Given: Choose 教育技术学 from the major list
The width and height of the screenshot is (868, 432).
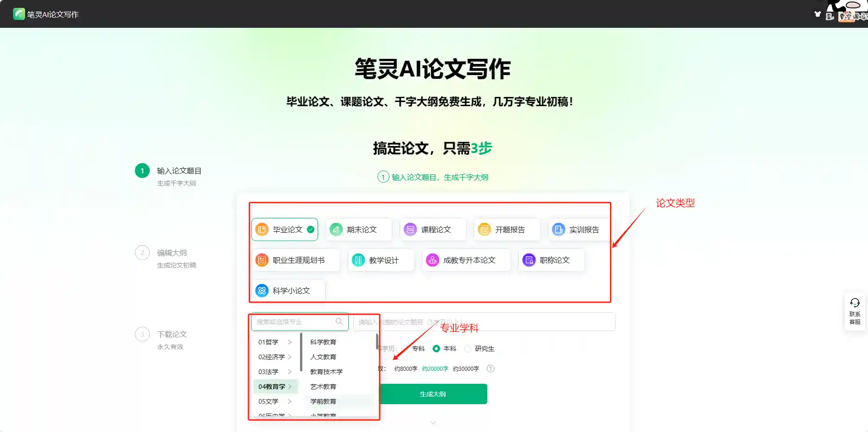Looking at the screenshot, I should 326,372.
